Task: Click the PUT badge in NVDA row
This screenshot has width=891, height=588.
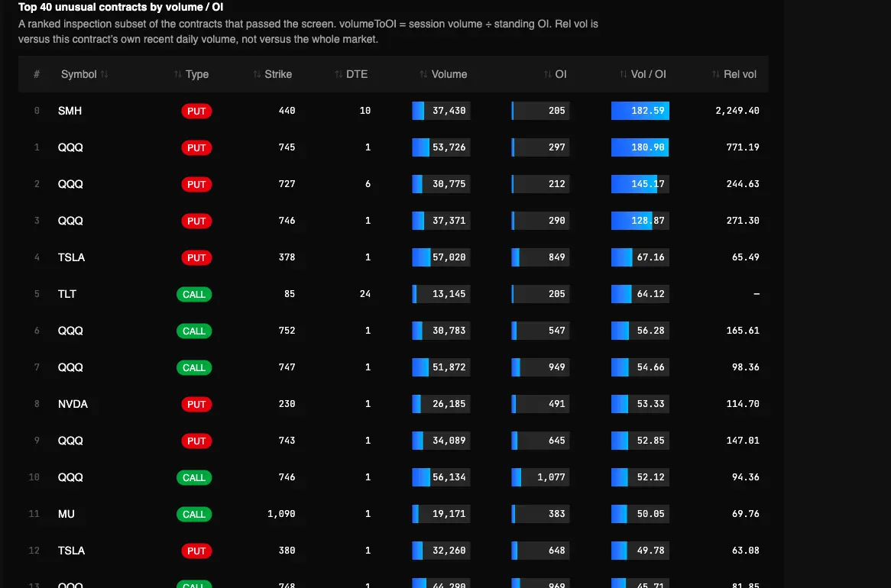Action: click(x=196, y=404)
